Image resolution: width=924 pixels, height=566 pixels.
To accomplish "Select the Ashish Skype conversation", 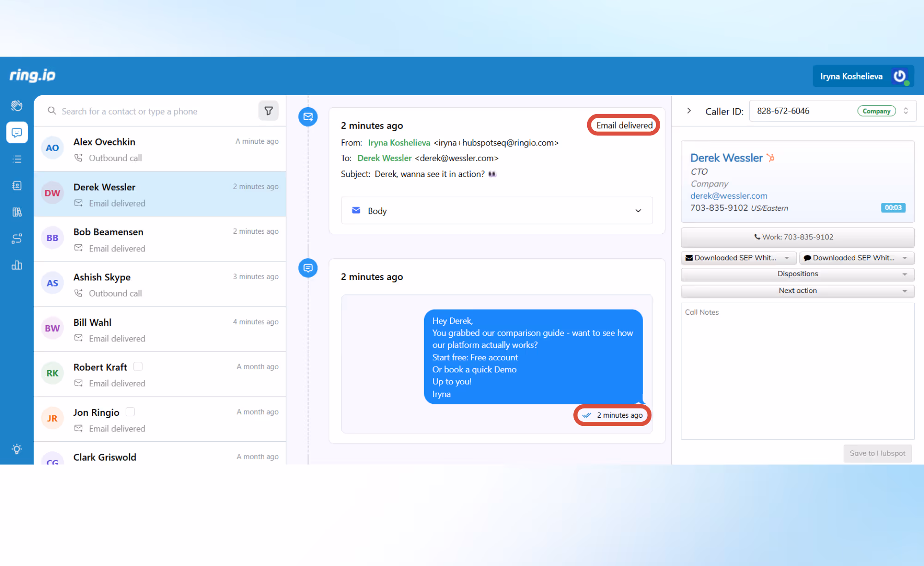I will 160,285.
